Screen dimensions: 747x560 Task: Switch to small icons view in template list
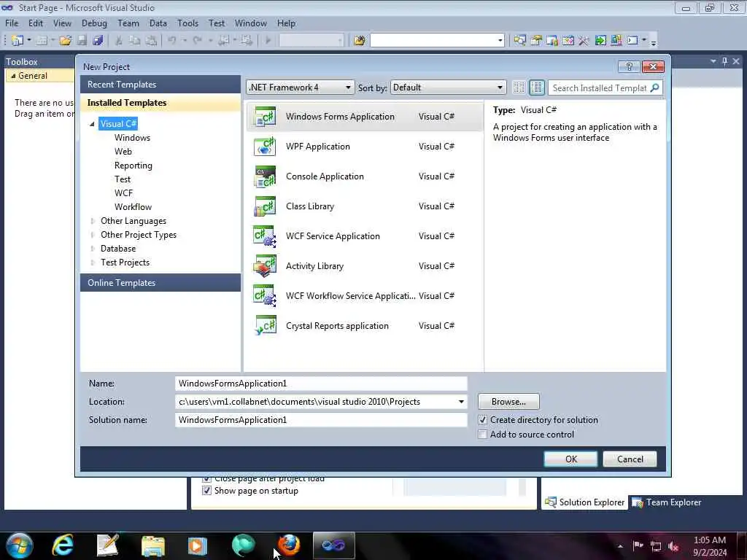click(x=519, y=87)
